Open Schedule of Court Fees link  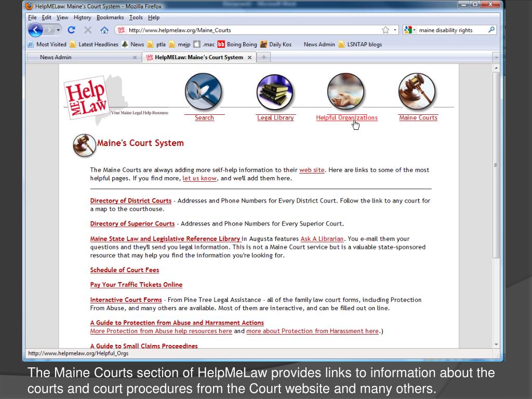[x=125, y=270]
